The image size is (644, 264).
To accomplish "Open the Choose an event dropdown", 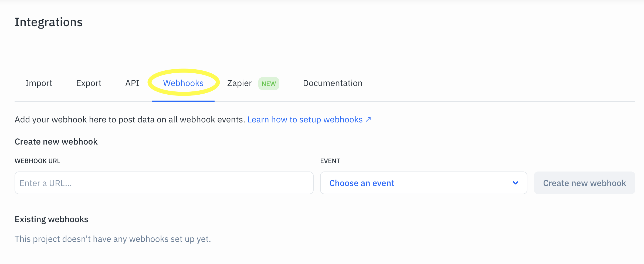I will (361, 183).
